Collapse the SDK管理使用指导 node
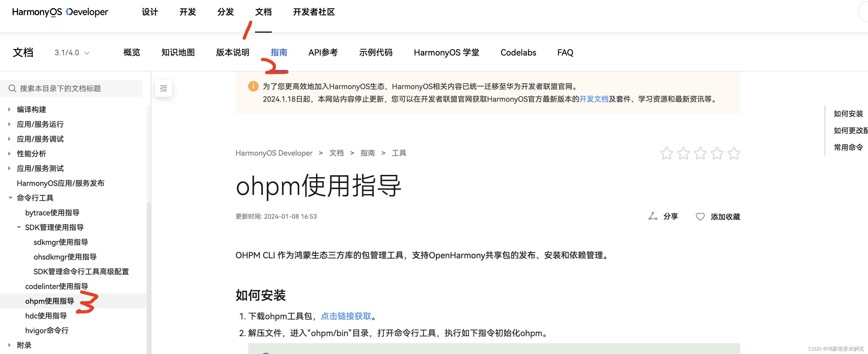The width and height of the screenshot is (868, 354). 19,227
